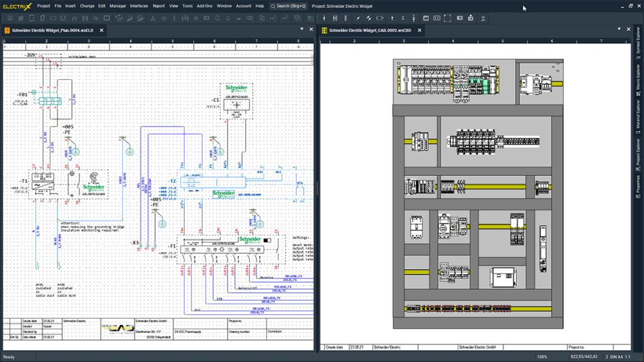Click the bell-shaped toolbar icon
The image size is (644, 362).
228,18
